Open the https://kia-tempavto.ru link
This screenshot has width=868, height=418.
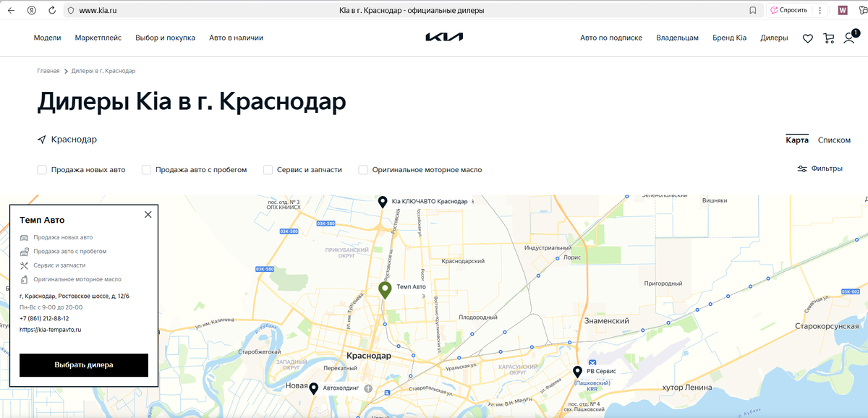(51, 330)
